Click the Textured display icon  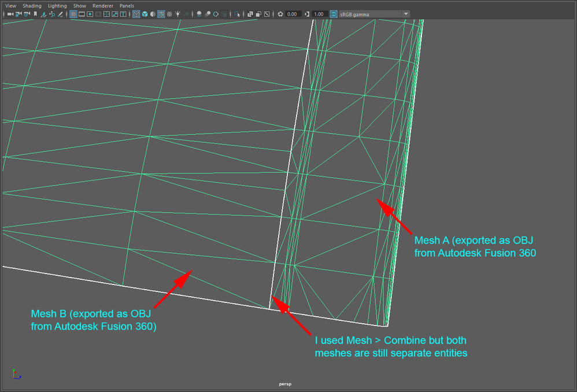point(169,14)
